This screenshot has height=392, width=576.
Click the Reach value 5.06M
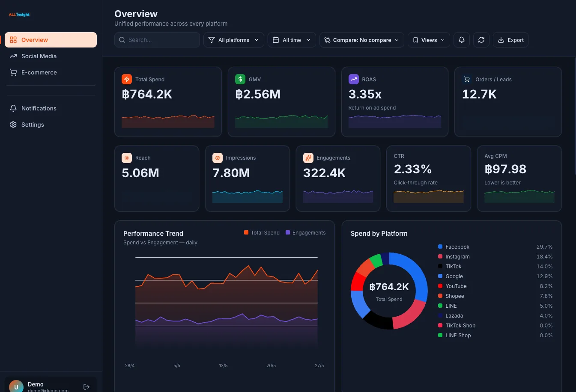coord(140,173)
